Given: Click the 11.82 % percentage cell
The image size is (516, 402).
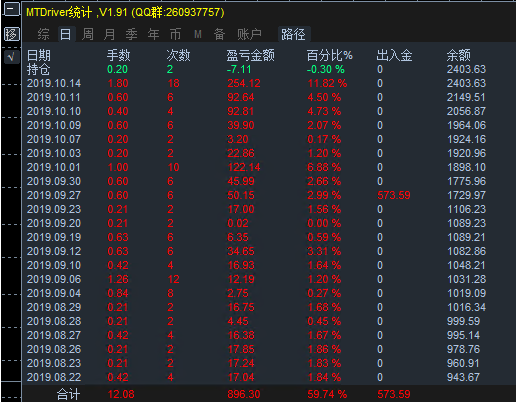Looking at the screenshot, I should 327,83.
